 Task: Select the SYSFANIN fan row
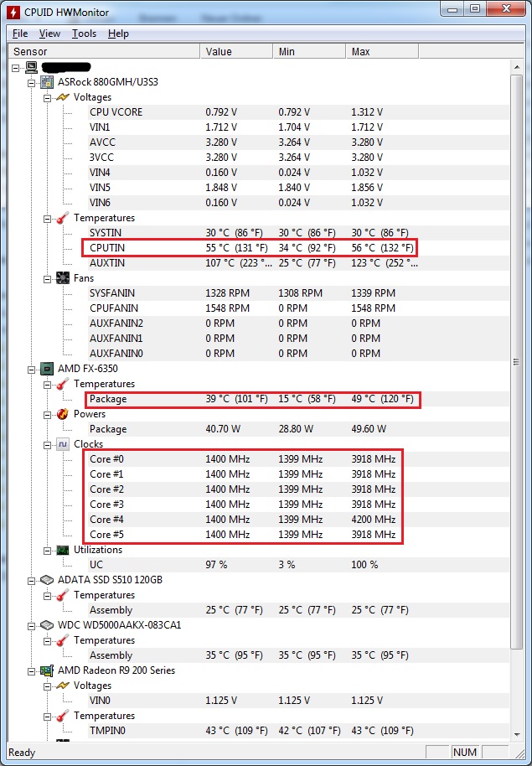click(298, 293)
